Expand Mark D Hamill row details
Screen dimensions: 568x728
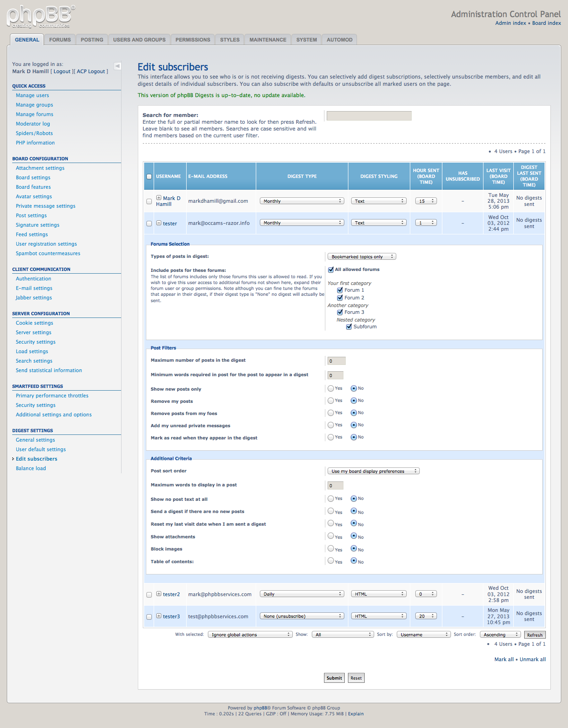[159, 198]
